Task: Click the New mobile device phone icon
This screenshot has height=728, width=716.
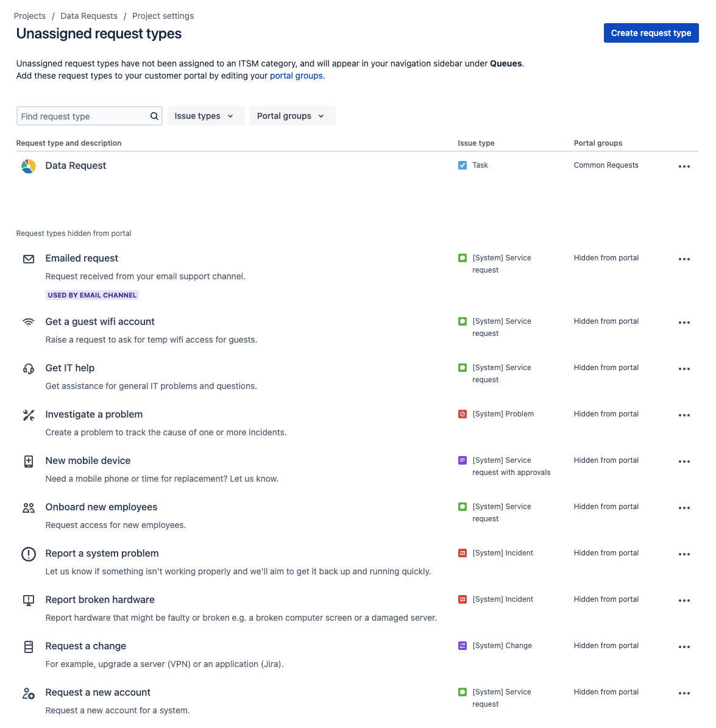Action: pyautogui.click(x=28, y=461)
